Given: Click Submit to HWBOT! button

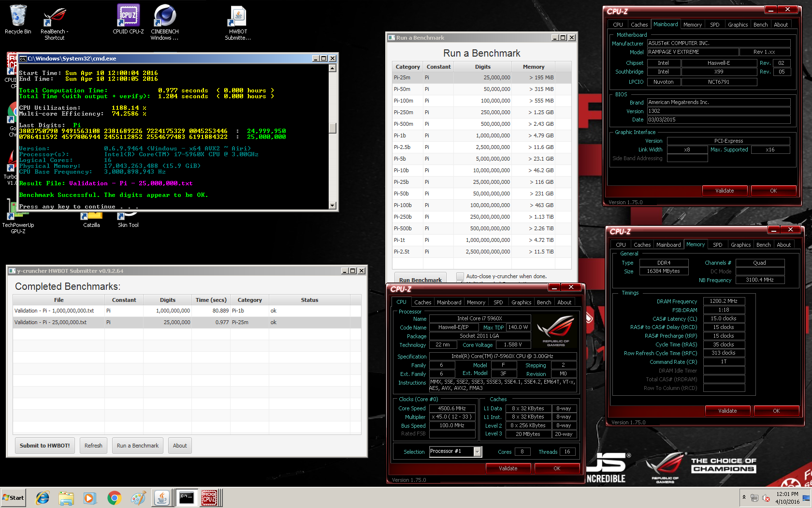Looking at the screenshot, I should pyautogui.click(x=44, y=446).
